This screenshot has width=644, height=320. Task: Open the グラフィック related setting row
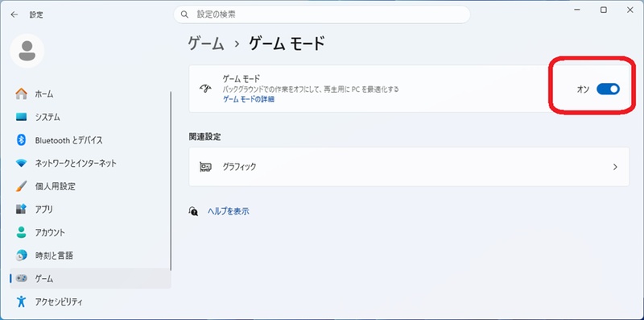[x=409, y=167]
